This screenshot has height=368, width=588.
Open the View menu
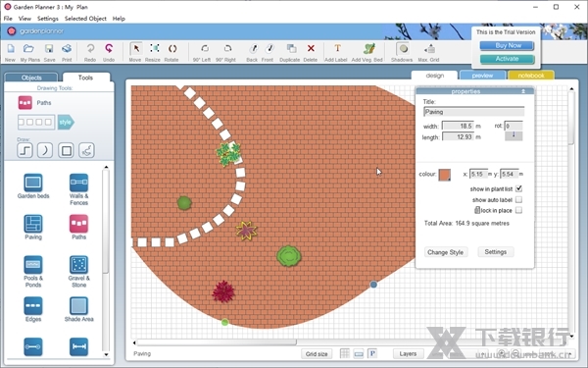tap(24, 19)
